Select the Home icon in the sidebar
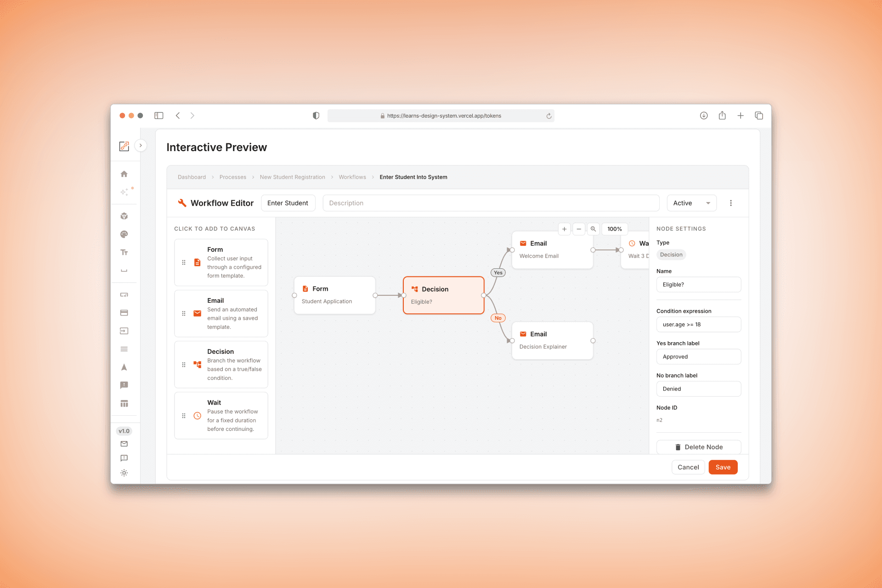The width and height of the screenshot is (882, 588). 124,174
